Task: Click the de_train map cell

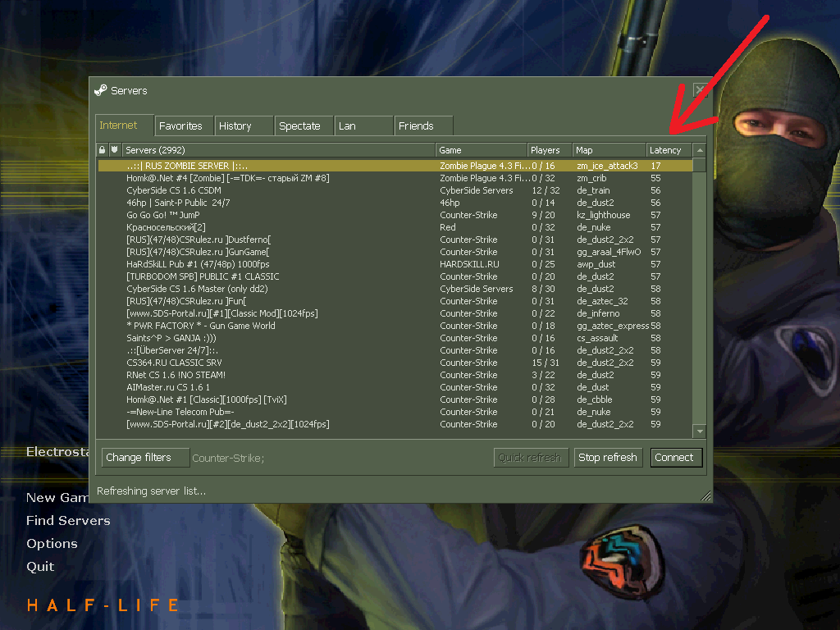Action: point(593,190)
